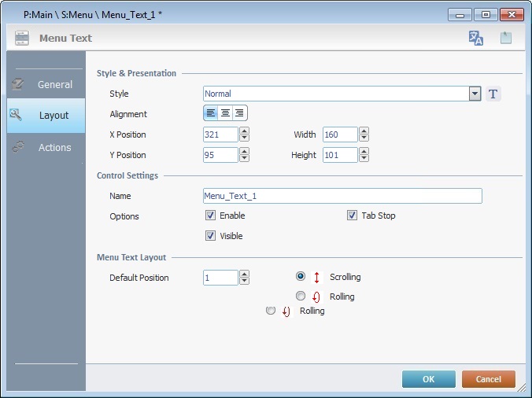Image resolution: width=532 pixels, height=398 pixels.
Task: Open the Actions tab
Action: pyautogui.click(x=46, y=147)
